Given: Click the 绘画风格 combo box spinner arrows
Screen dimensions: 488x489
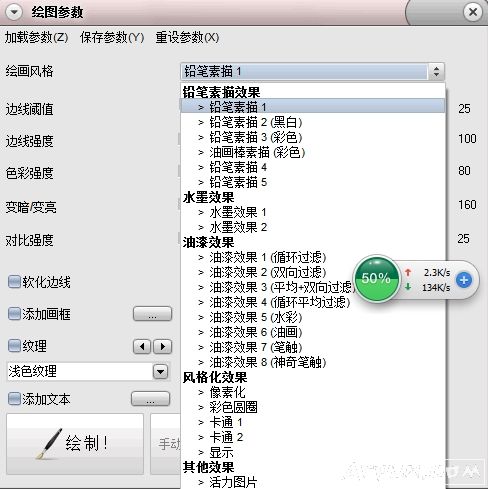Looking at the screenshot, I should (x=436, y=71).
